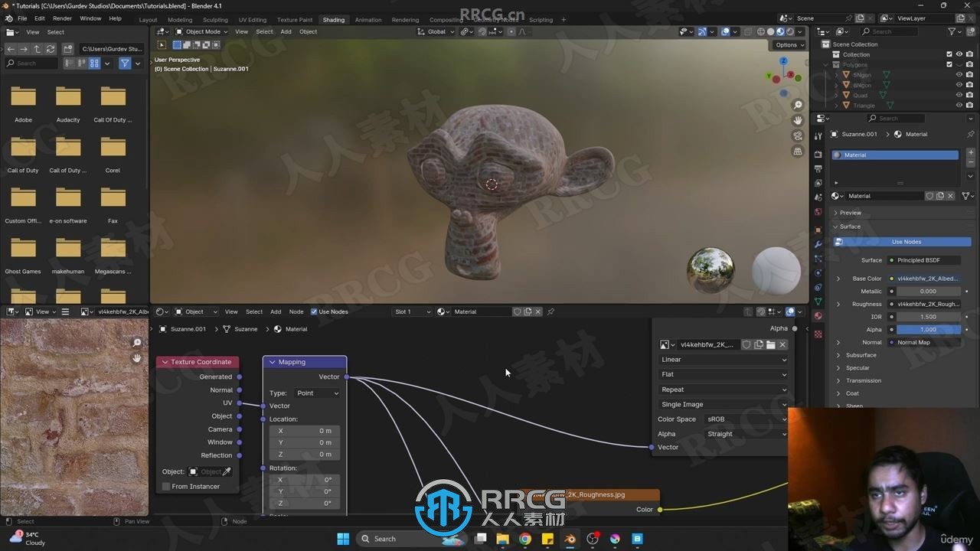The height and width of the screenshot is (551, 980).
Task: Open Blender from the Windows taskbar
Action: 570,539
